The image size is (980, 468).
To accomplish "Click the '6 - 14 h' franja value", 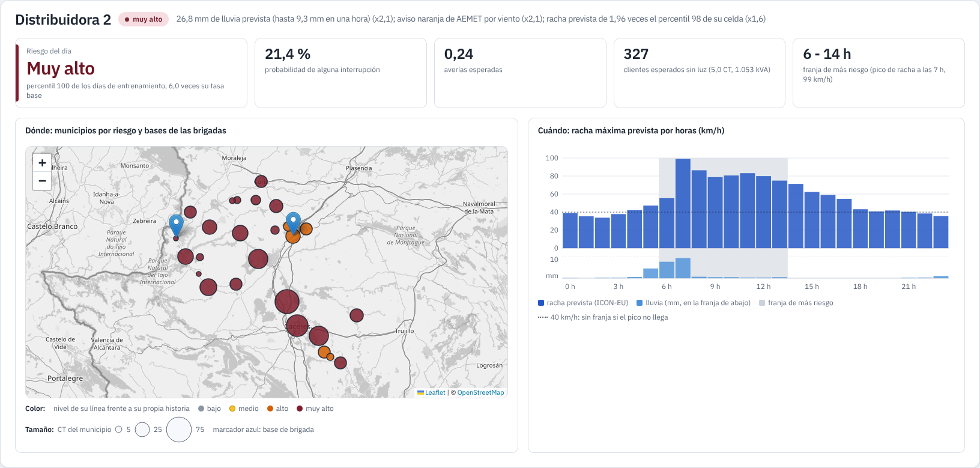I will click(x=827, y=54).
